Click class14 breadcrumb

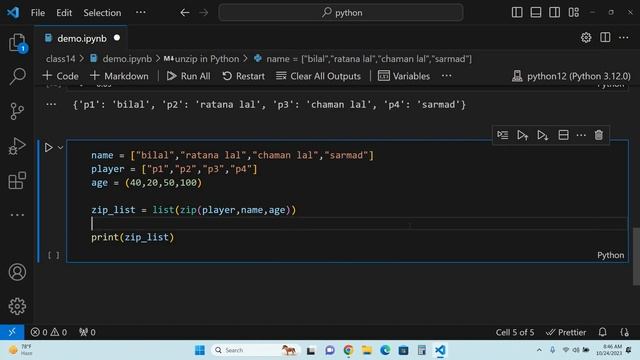[60, 59]
